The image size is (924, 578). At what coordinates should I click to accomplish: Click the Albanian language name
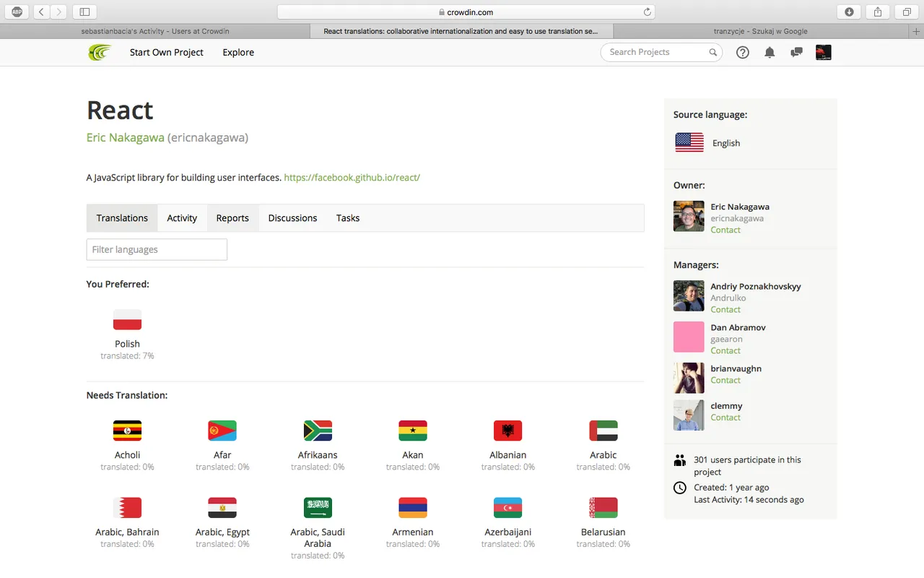507,455
